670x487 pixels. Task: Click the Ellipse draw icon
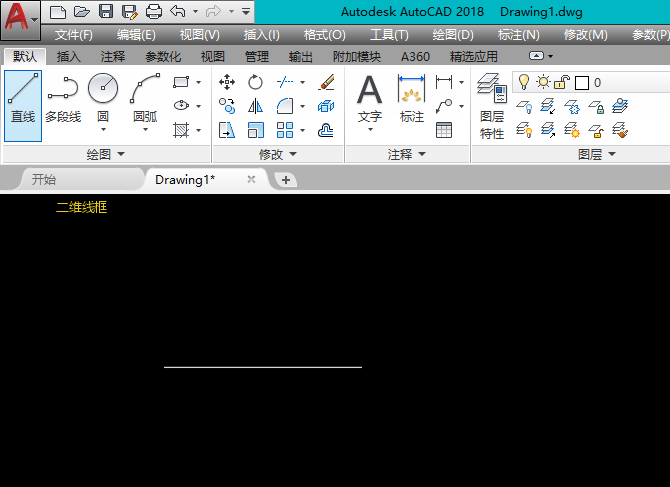point(181,106)
